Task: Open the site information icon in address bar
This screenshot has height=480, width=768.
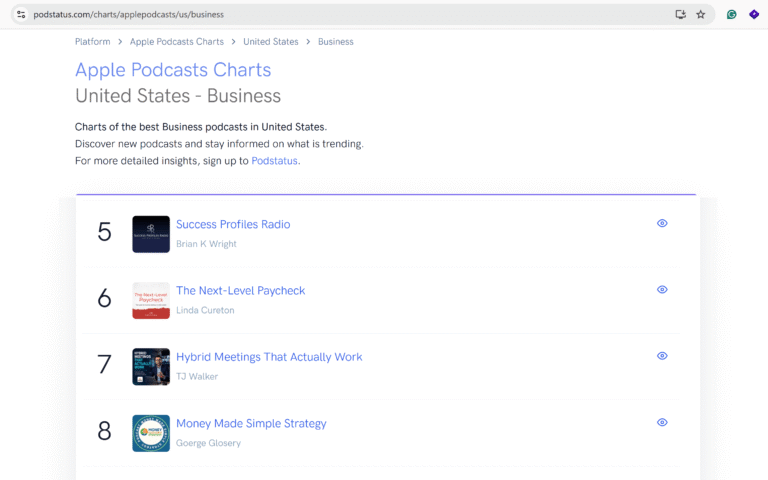Action: (x=21, y=15)
